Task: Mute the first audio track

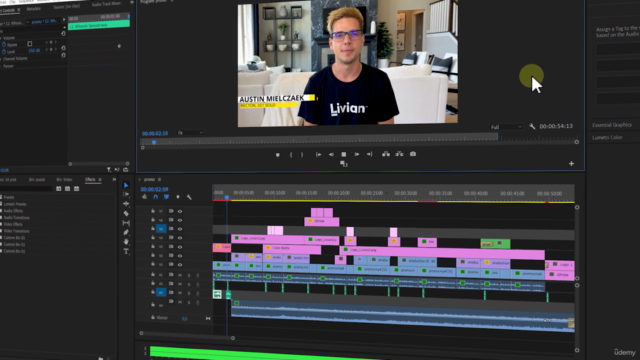Action: [180, 275]
